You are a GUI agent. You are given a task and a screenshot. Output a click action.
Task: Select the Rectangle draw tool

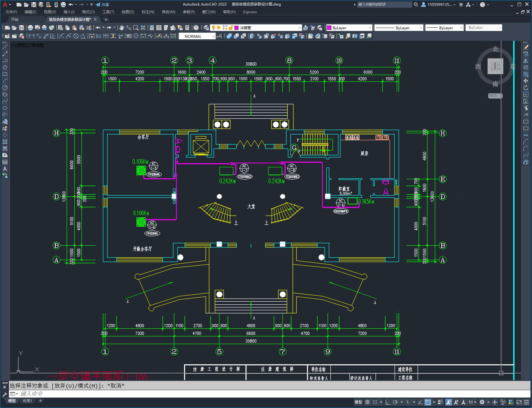(x=5, y=74)
